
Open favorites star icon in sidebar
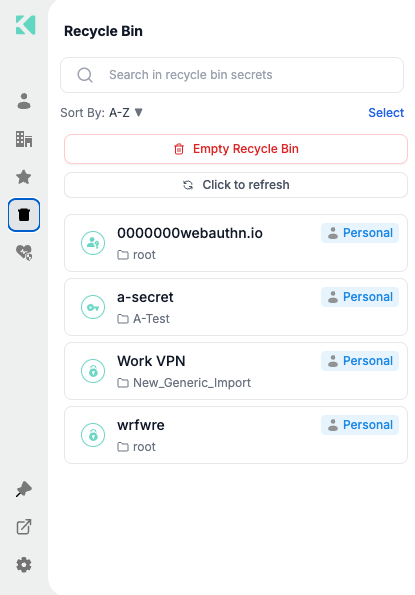(24, 177)
